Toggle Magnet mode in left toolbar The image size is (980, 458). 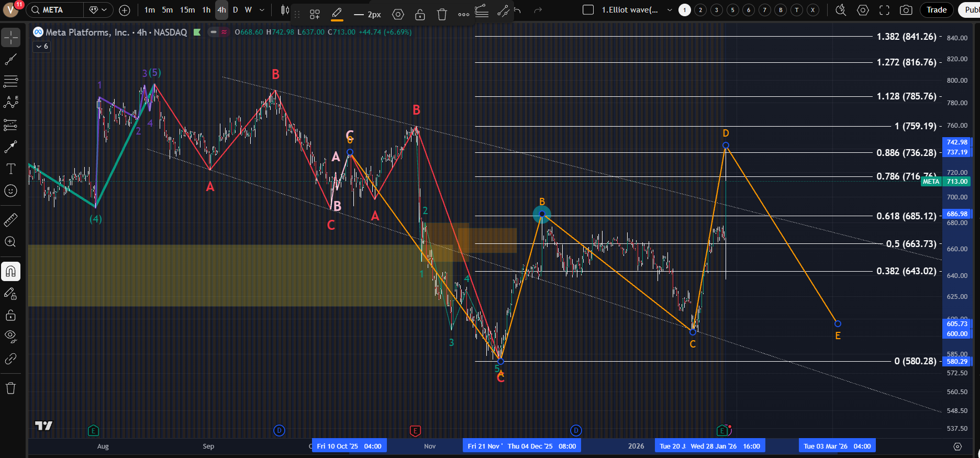click(x=10, y=271)
